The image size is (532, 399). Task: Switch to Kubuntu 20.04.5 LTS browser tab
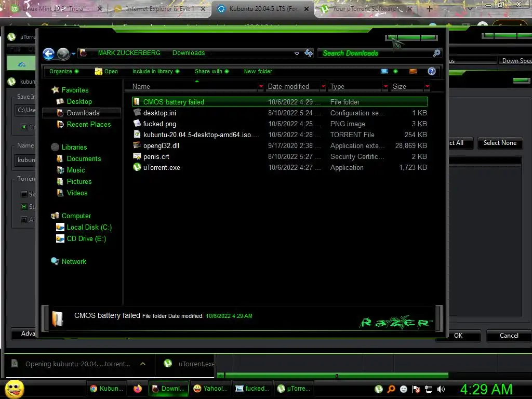point(262,9)
